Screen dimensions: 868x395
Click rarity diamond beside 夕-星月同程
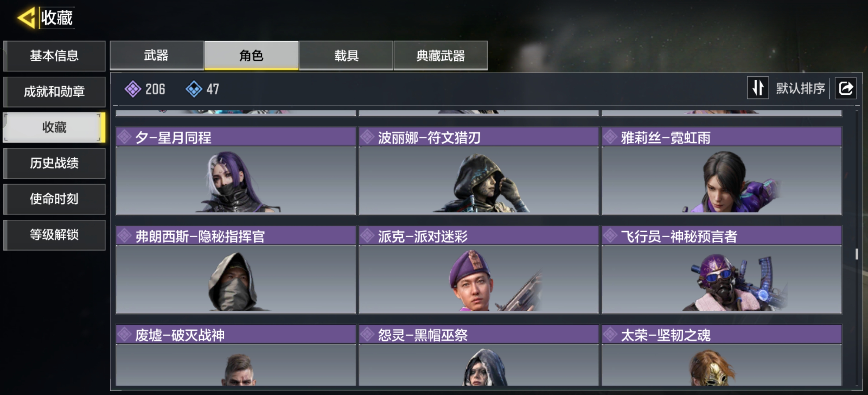(124, 137)
